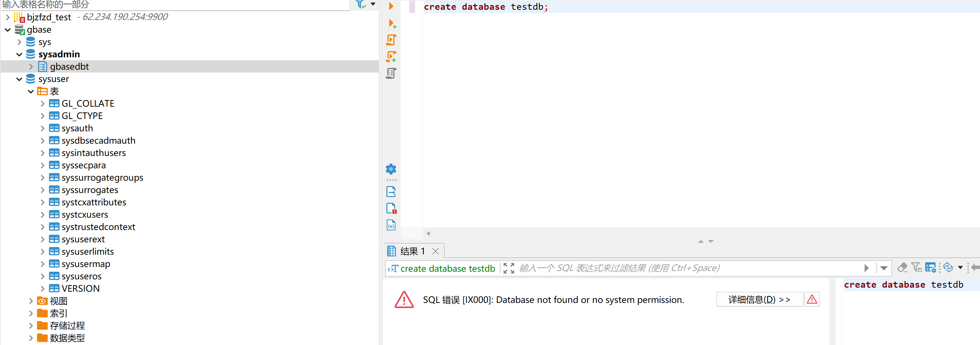980x345 pixels.
Task: Click the table-name filter input field
Action: 175,5
